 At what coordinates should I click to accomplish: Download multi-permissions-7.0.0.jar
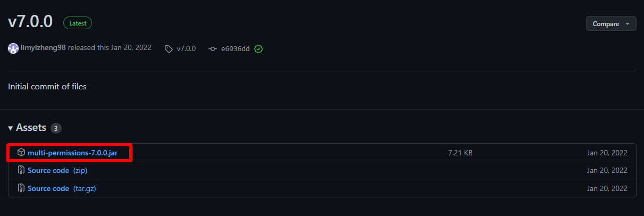coord(72,153)
